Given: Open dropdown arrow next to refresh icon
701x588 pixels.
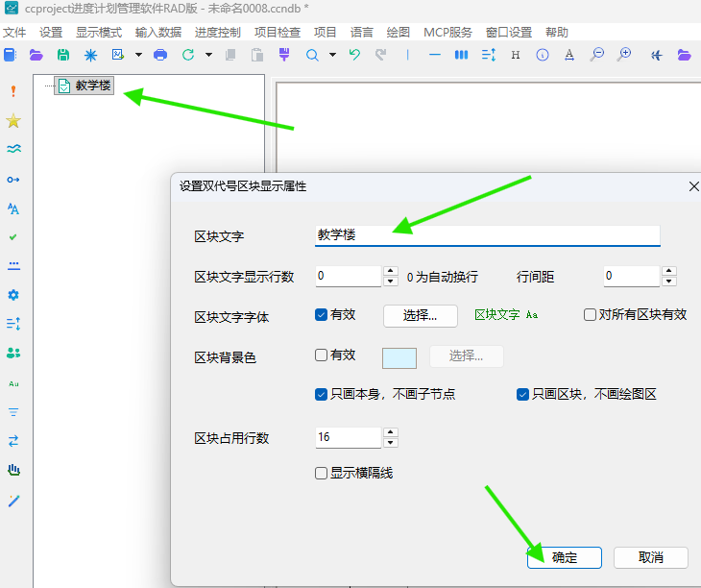Looking at the screenshot, I should click(208, 55).
